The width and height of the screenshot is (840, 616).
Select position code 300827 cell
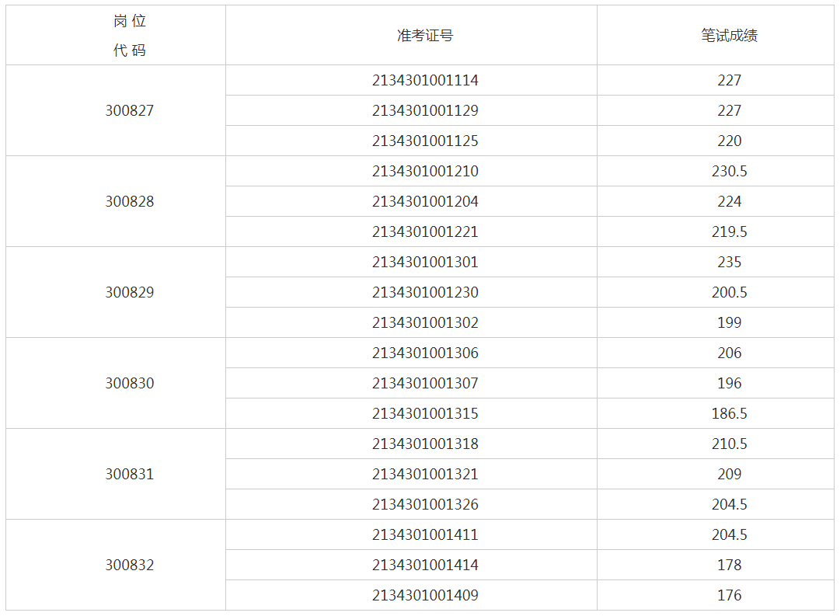[130, 110]
